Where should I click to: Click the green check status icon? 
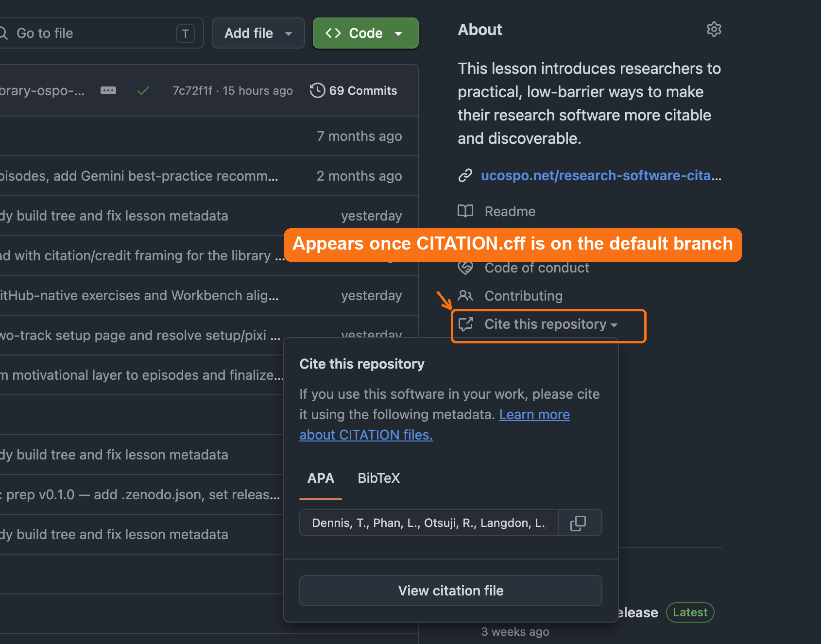coord(143,91)
